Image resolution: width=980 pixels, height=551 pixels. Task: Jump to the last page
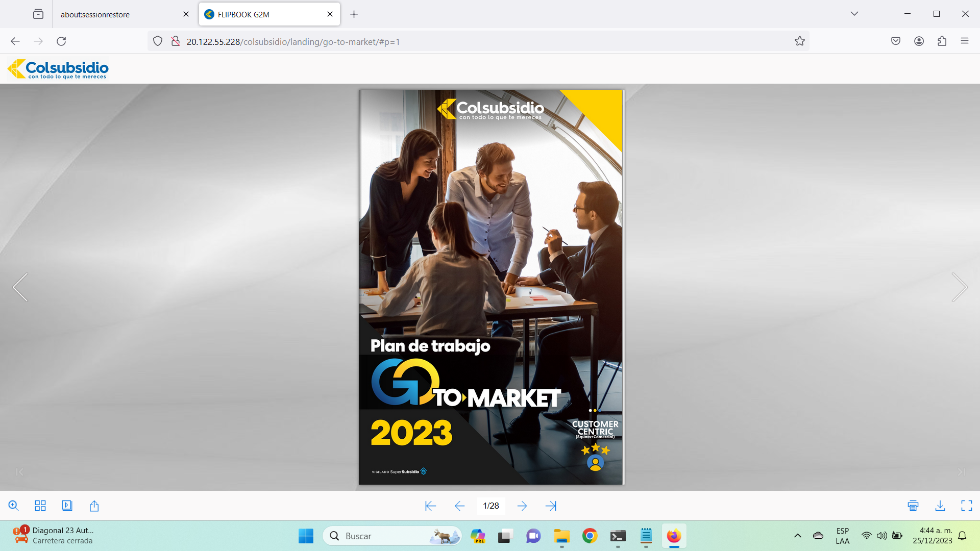[x=551, y=506]
